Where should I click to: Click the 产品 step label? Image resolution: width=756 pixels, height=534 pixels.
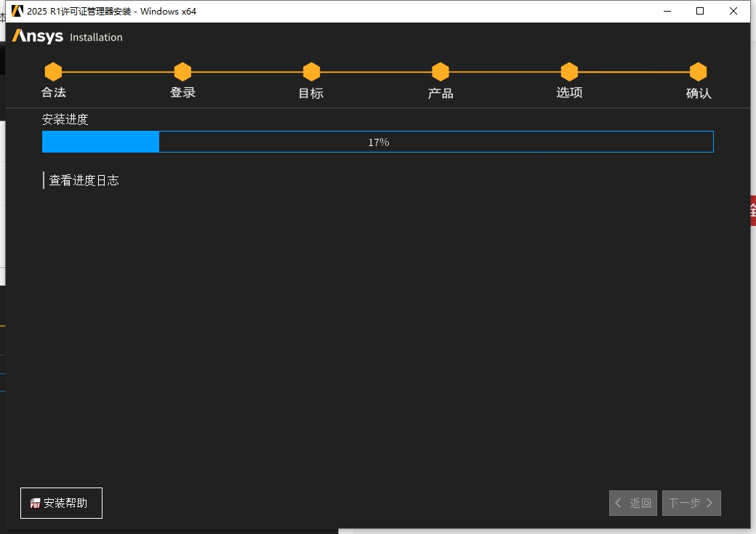tap(441, 93)
